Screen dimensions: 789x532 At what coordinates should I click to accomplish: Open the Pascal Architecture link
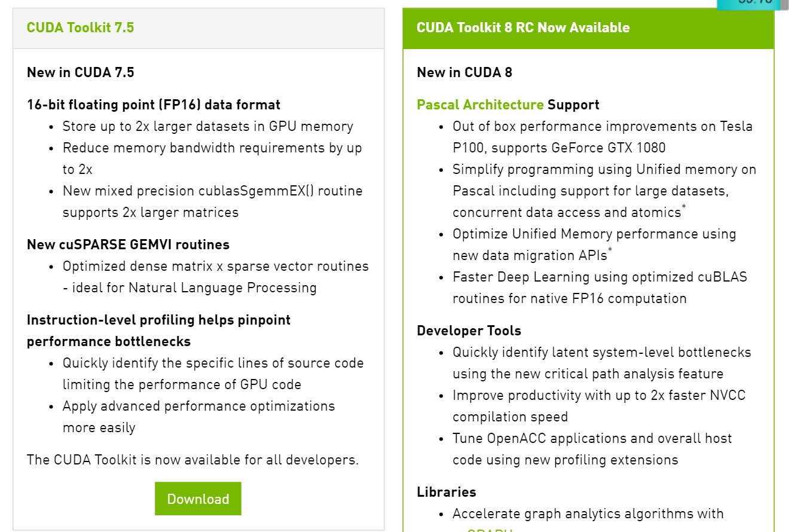coord(480,105)
